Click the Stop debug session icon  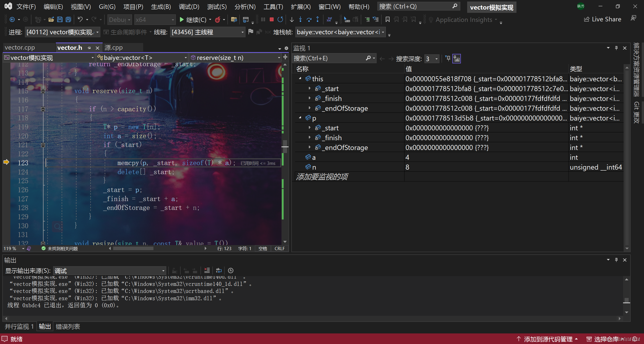(270, 20)
